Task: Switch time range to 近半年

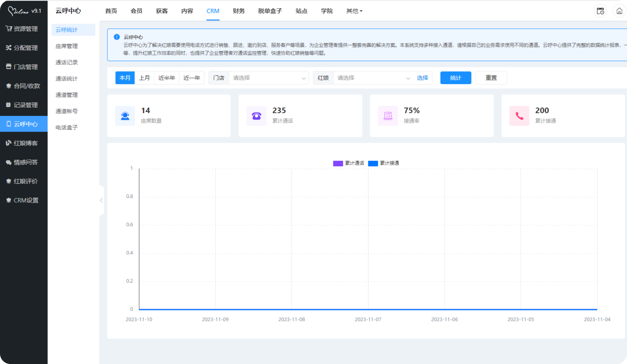Action: coord(166,78)
